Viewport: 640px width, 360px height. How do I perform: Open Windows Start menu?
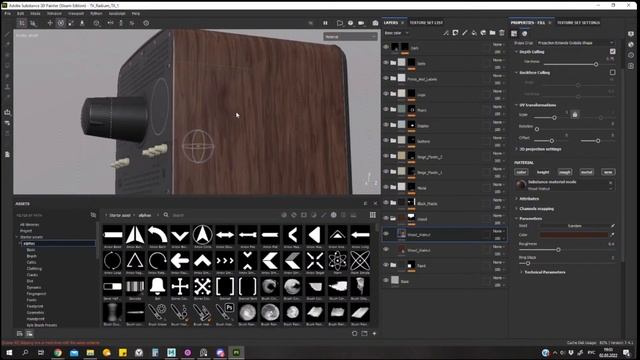pyautogui.click(x=9, y=352)
